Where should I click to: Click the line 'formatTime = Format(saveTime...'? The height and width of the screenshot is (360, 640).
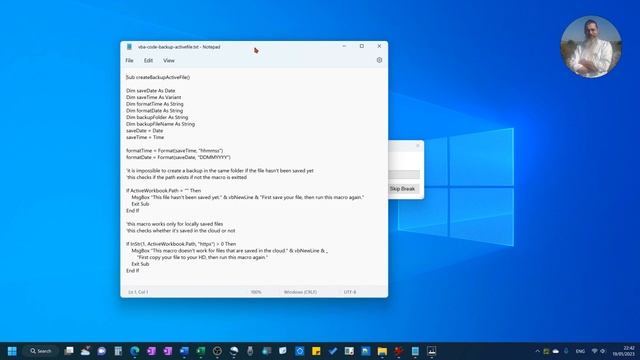tap(175, 151)
